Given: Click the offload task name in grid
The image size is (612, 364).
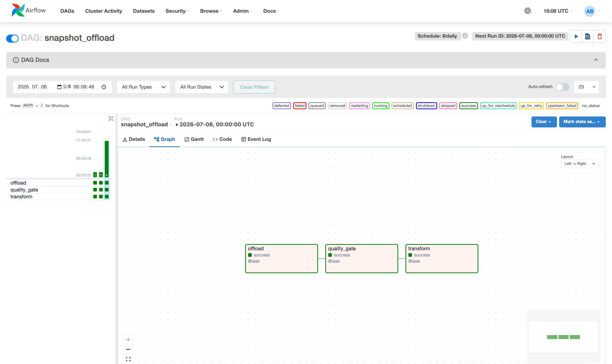Looking at the screenshot, I should [18, 183].
